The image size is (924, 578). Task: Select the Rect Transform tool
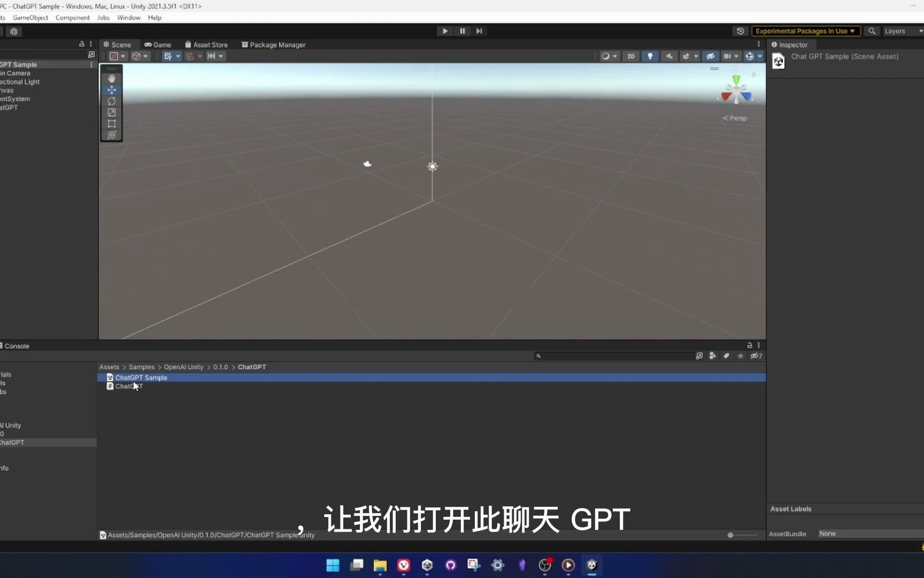(x=111, y=123)
